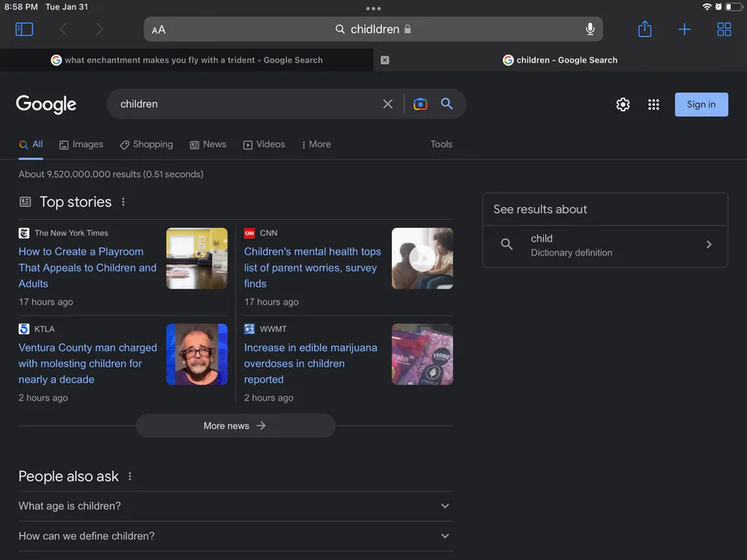This screenshot has width=747, height=560.
Task: Open the More search categories menu
Action: [x=316, y=144]
